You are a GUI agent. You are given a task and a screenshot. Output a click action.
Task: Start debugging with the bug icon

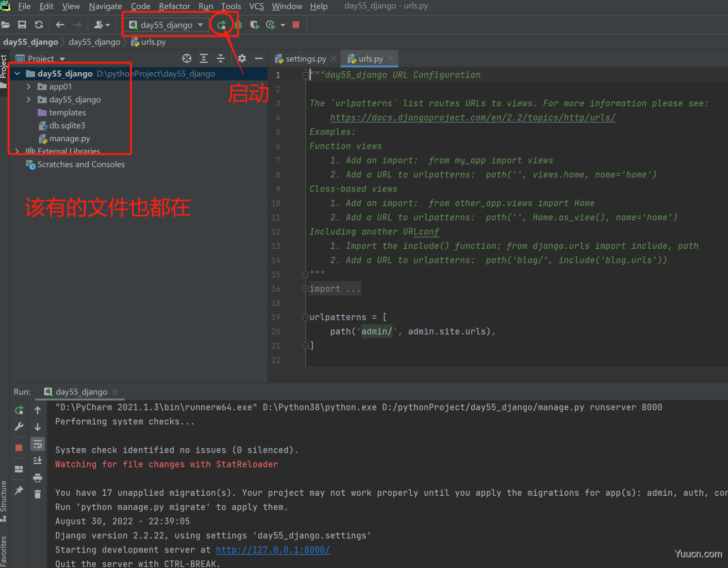[x=238, y=25]
